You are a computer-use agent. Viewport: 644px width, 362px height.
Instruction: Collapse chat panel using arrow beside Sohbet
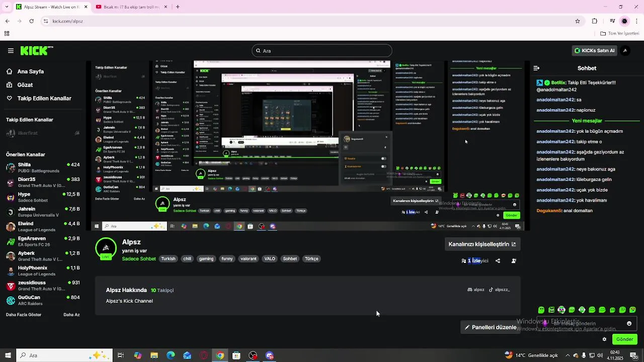[x=536, y=68]
